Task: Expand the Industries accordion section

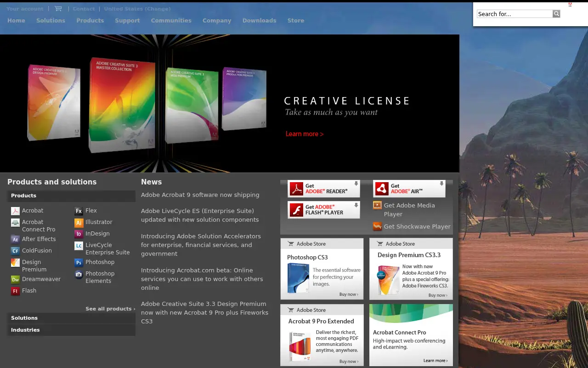Action: pos(71,330)
